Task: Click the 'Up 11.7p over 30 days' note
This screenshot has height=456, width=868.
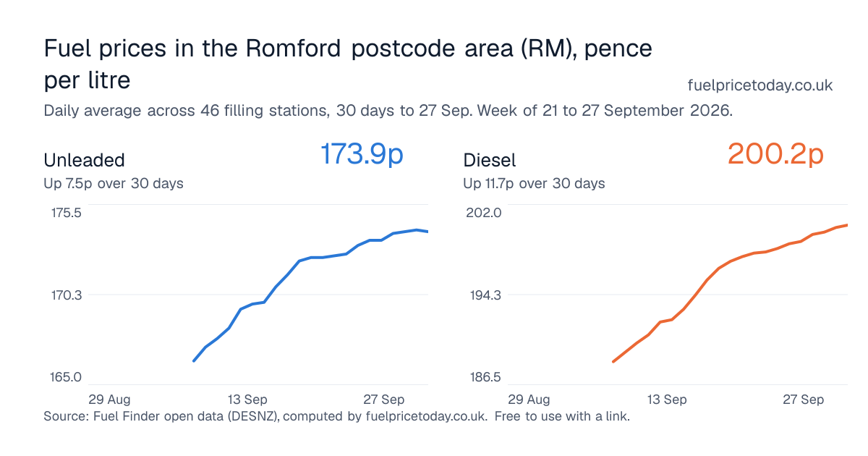Action: (x=534, y=183)
